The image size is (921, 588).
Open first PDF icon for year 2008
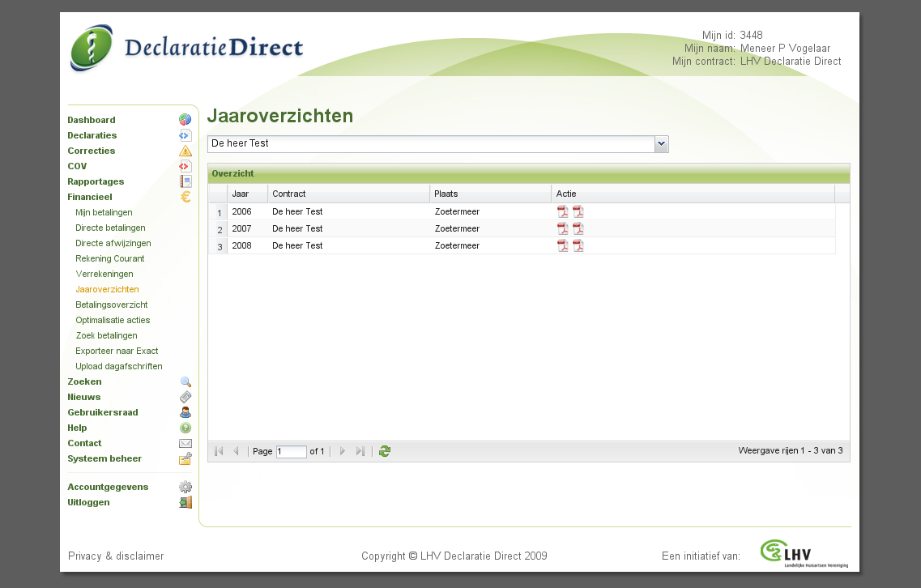pos(563,245)
